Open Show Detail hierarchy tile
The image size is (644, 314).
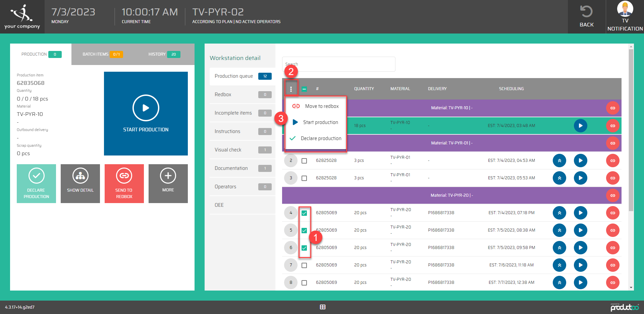pyautogui.click(x=80, y=184)
